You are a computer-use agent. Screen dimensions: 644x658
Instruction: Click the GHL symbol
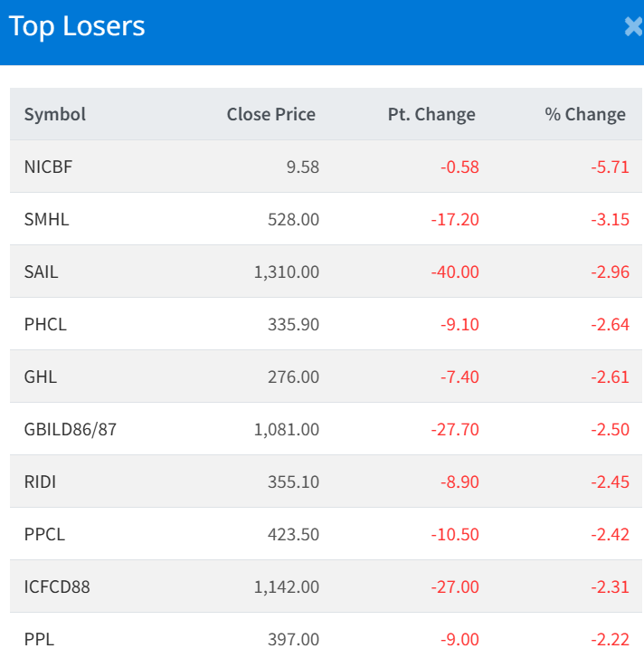tap(41, 377)
